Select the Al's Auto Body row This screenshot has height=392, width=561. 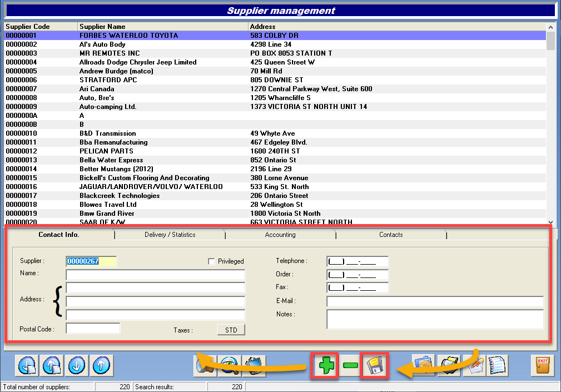coord(275,44)
